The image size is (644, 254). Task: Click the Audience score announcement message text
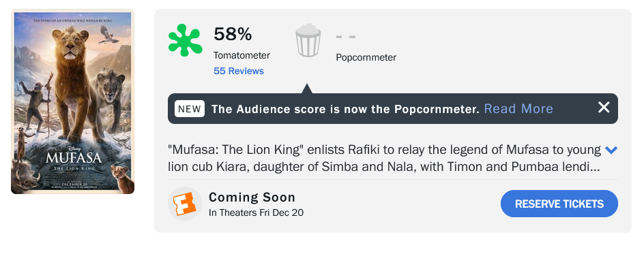(x=345, y=109)
